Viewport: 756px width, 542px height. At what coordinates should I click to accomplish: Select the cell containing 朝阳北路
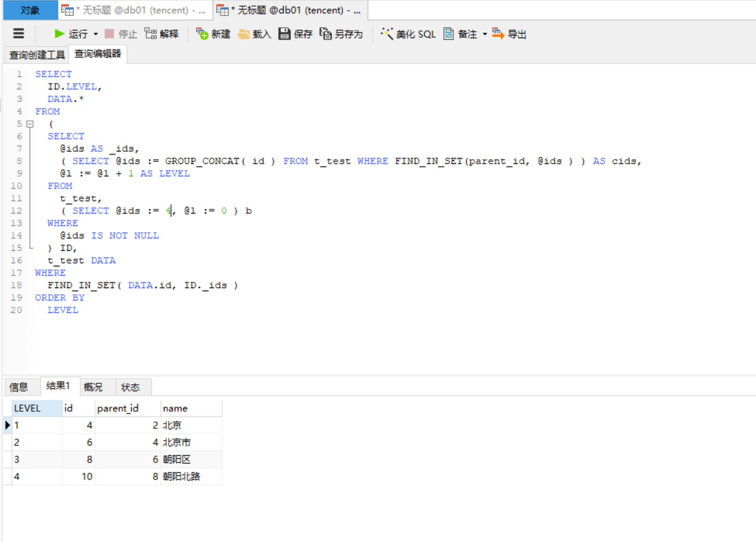point(191,476)
